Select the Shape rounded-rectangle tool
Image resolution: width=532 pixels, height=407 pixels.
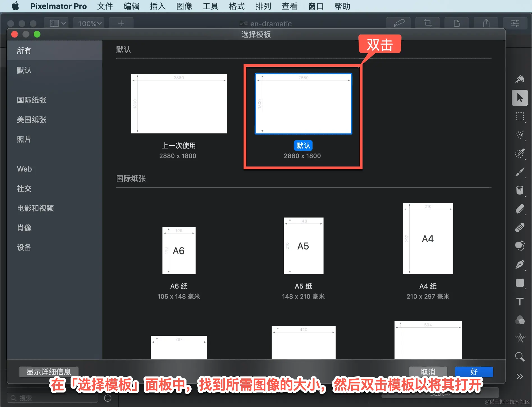[520, 283]
